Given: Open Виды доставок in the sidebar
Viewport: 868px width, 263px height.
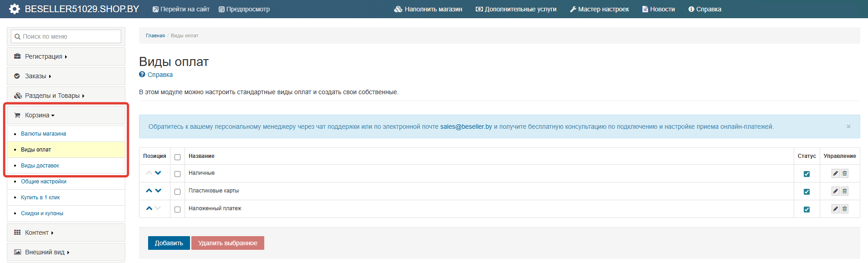Looking at the screenshot, I should [x=40, y=166].
